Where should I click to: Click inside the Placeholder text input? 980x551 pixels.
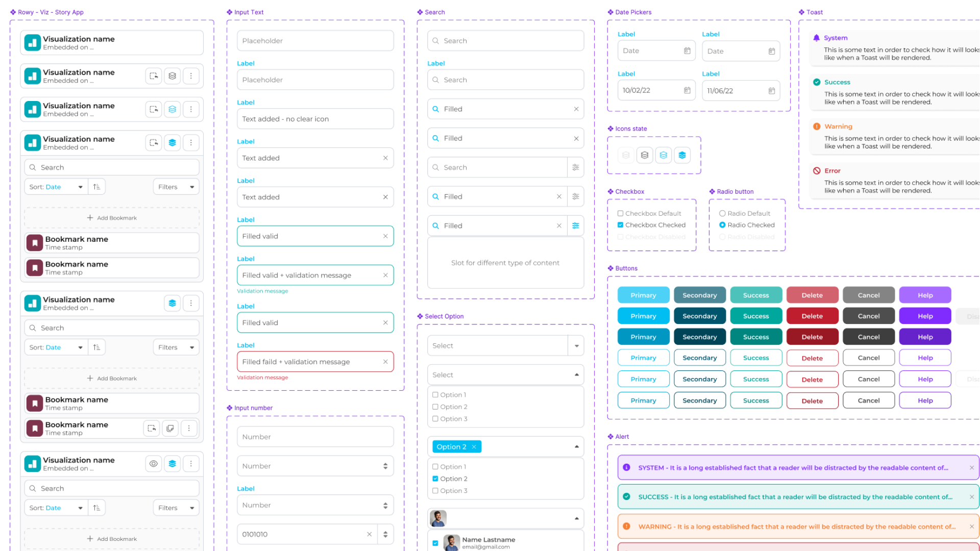(x=315, y=40)
